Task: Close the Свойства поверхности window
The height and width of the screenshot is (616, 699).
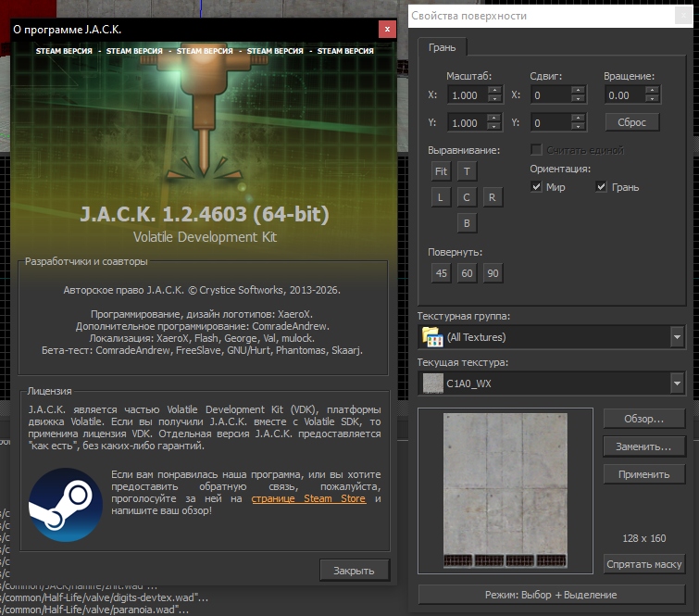Action: pos(683,16)
